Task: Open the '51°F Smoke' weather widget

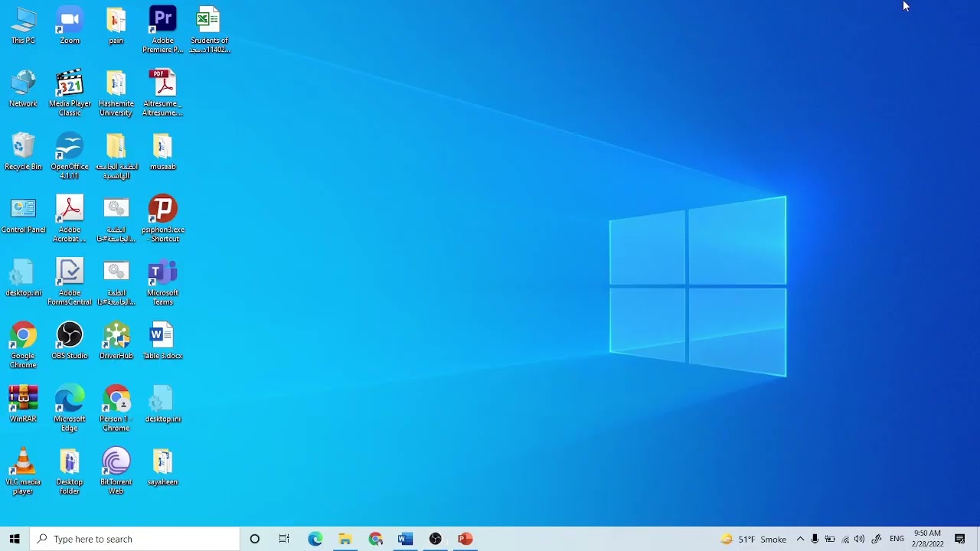Action: pyautogui.click(x=753, y=539)
